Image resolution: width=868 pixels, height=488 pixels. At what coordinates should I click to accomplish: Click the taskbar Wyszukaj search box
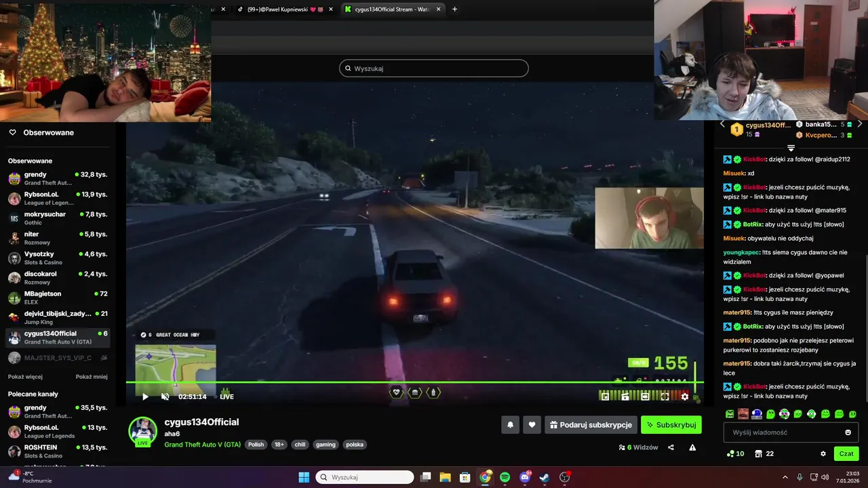coord(365,477)
